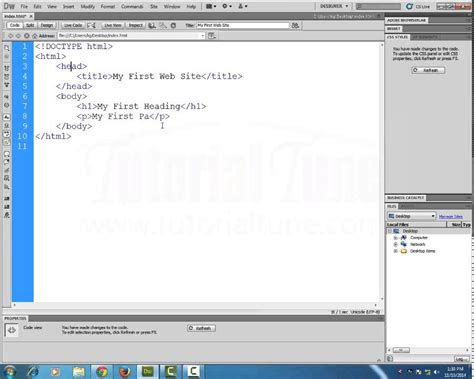474x379 pixels.
Task: Expand the Network tree node
Action: [x=396, y=245]
